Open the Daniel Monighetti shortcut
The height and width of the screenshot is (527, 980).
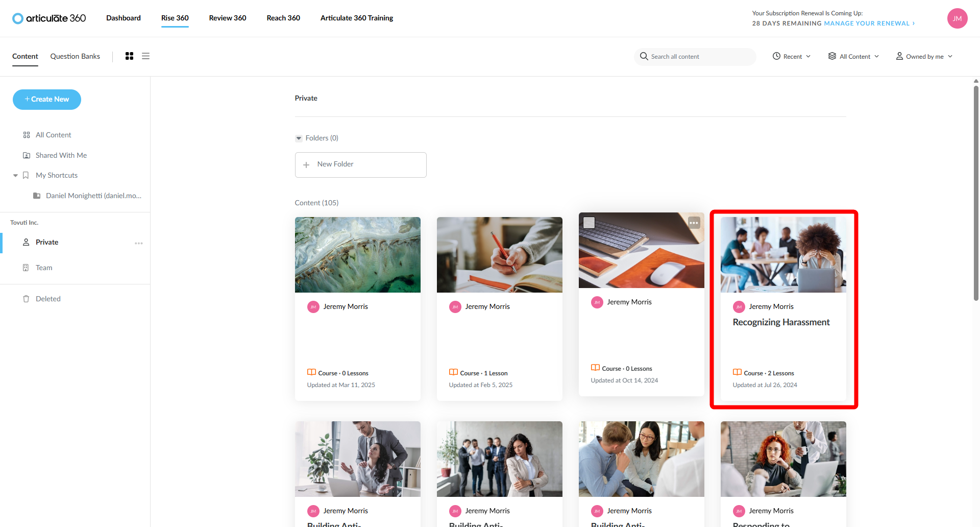click(x=93, y=196)
